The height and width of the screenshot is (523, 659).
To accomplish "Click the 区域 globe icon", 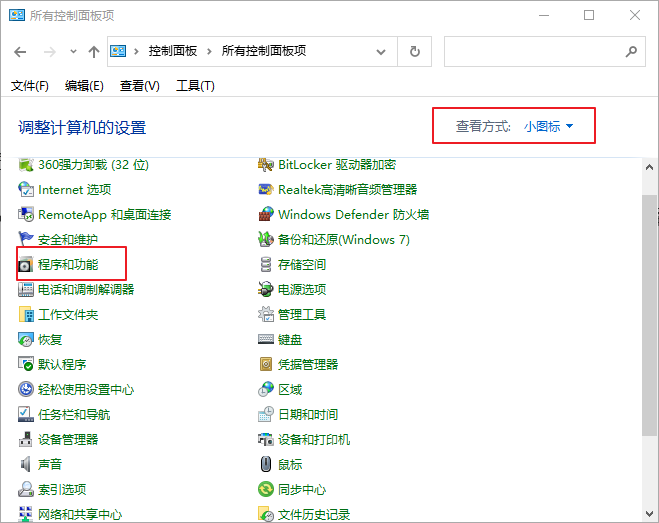I will pos(266,389).
